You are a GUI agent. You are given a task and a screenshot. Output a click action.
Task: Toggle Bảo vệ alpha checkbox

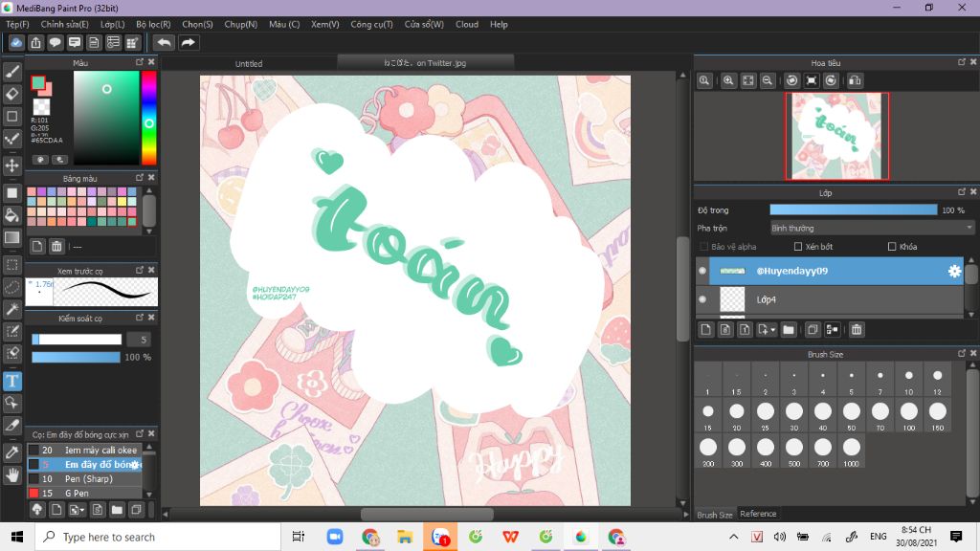tap(703, 247)
